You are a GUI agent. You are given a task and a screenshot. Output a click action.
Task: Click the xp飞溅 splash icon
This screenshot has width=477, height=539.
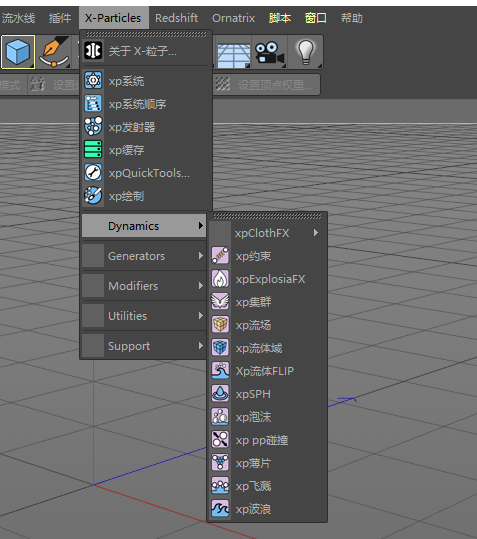(220, 486)
